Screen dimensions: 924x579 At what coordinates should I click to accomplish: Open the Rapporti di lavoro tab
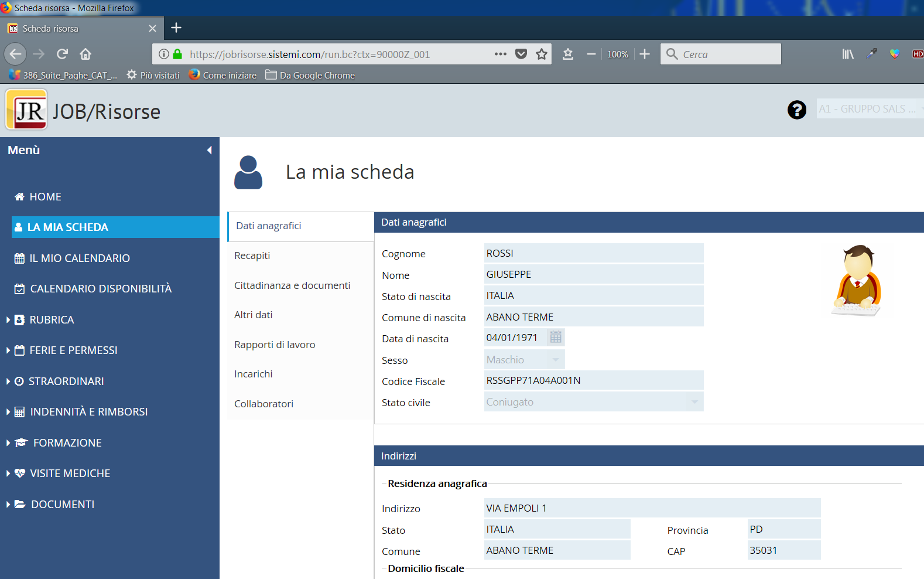pyautogui.click(x=275, y=345)
